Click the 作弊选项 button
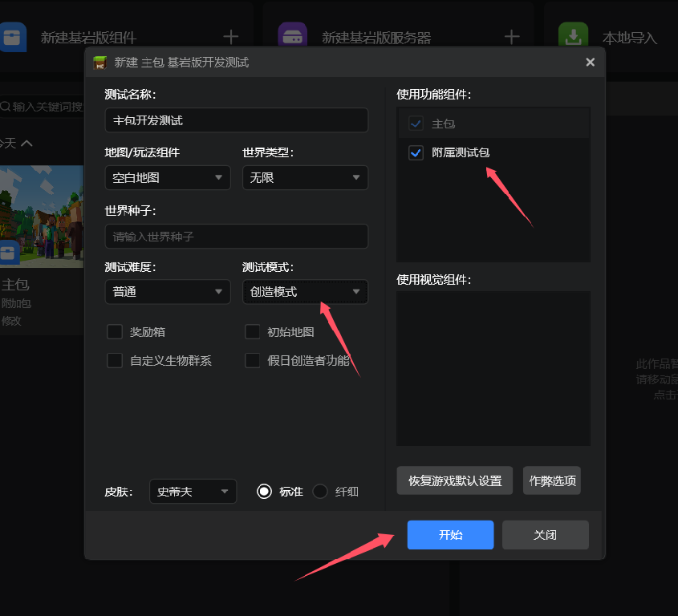 (x=551, y=481)
